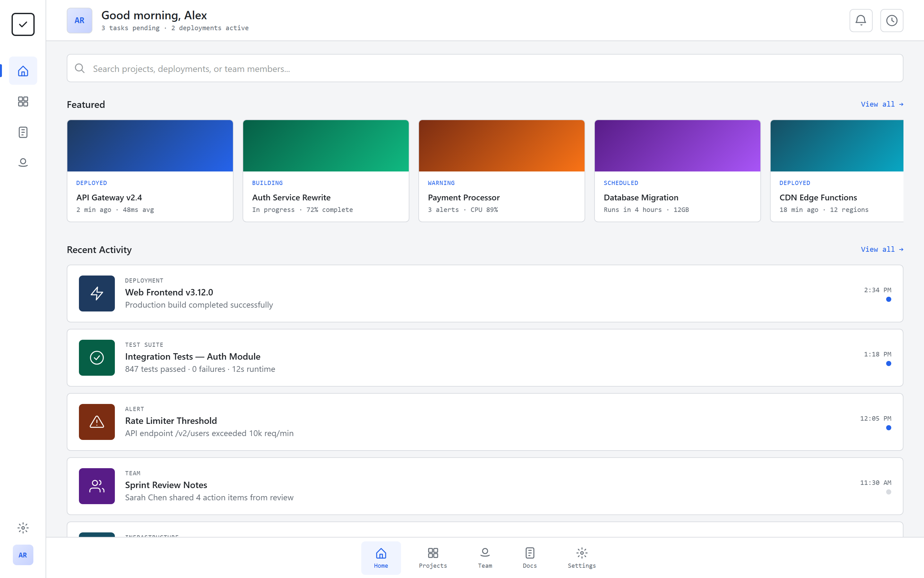Click the WARNING status label
The image size is (924, 578).
[x=441, y=183]
